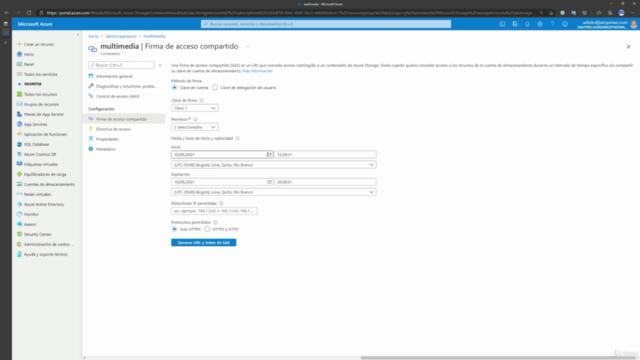Open Equilibradores de carga in sidebar

(45, 174)
